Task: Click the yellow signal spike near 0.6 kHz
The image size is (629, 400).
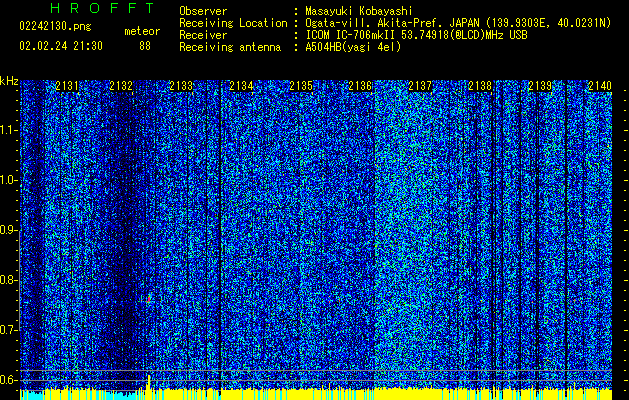Action: 149,382
